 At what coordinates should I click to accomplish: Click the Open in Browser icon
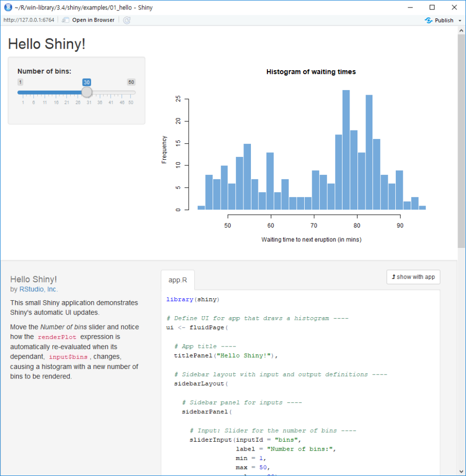pyautogui.click(x=65, y=20)
